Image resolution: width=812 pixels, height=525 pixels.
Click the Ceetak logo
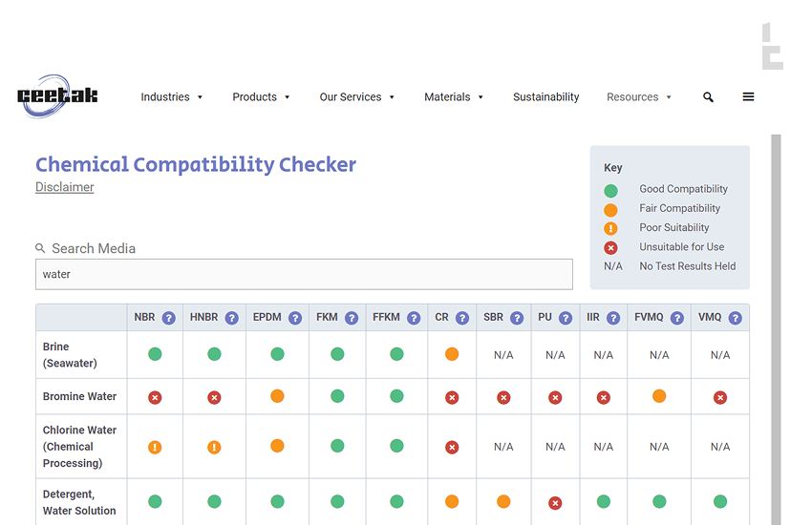[x=56, y=96]
